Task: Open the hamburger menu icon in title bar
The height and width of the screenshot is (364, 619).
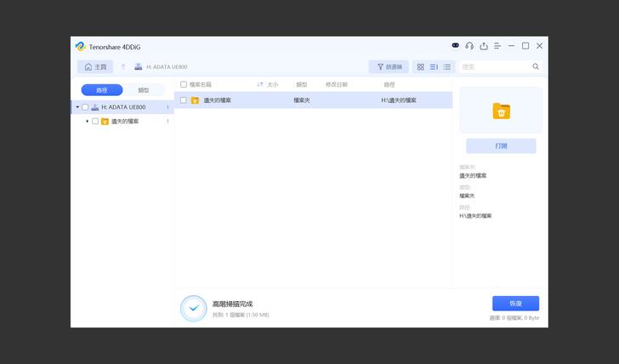Action: tap(497, 46)
